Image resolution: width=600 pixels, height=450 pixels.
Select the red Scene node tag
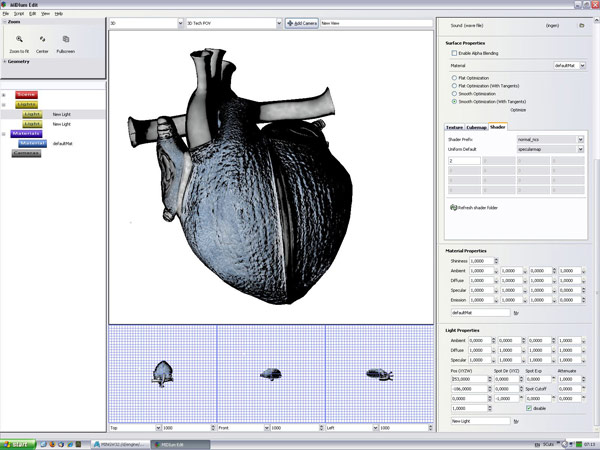coord(26,95)
